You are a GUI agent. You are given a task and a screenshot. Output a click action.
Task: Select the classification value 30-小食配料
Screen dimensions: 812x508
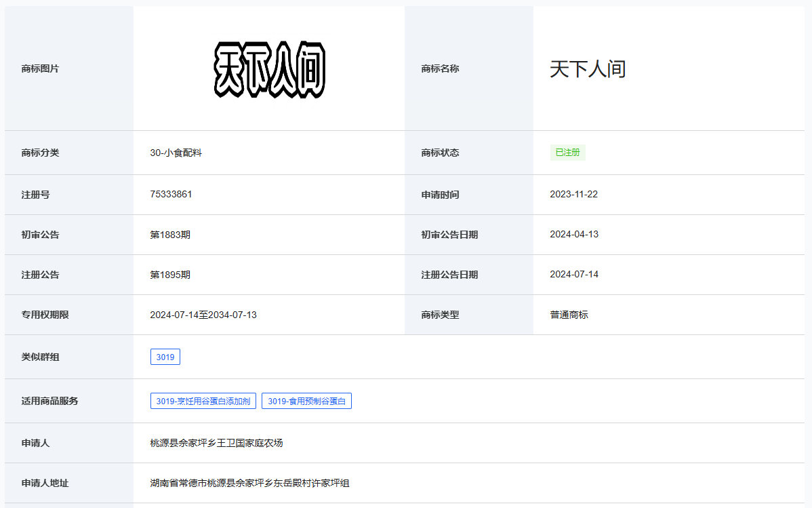click(176, 153)
